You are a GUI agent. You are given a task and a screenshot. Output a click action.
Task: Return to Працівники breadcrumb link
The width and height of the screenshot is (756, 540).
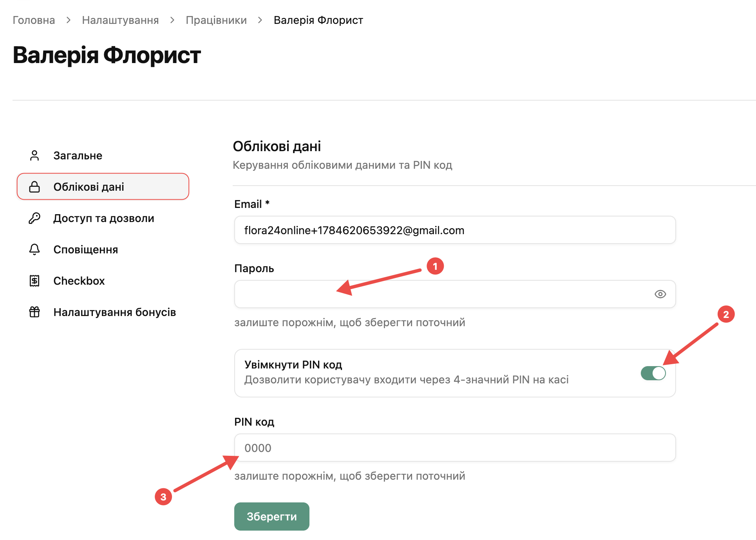click(216, 20)
